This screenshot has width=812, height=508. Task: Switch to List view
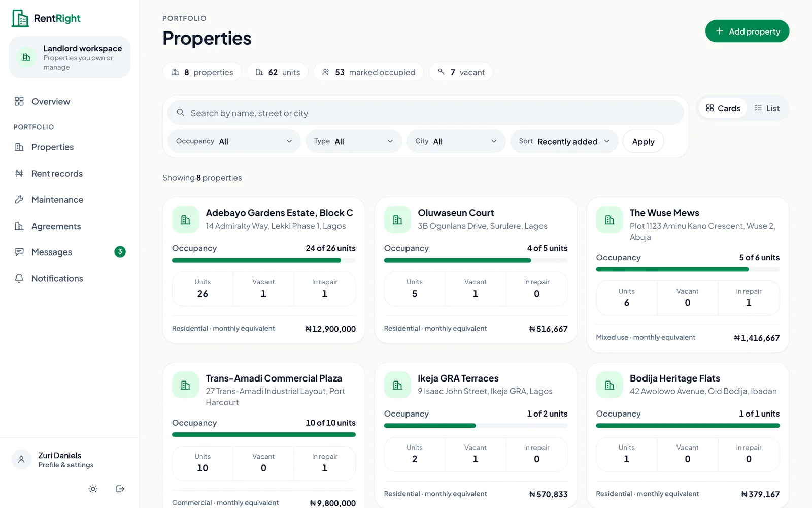[767, 108]
